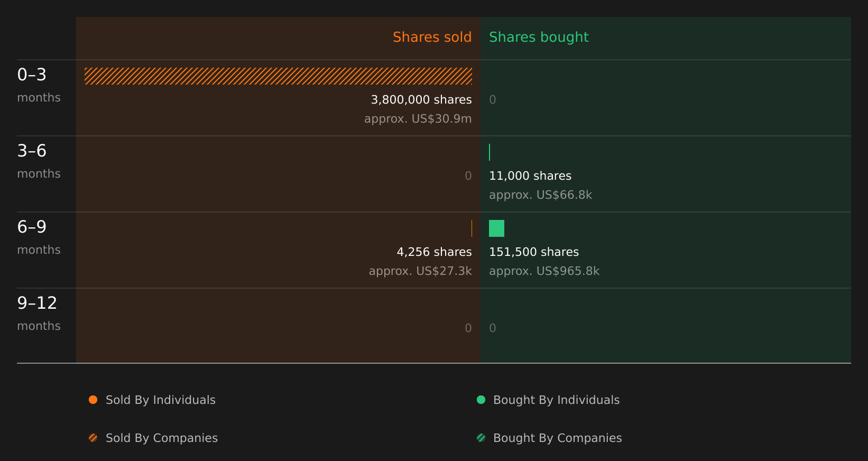This screenshot has height=461, width=868.
Task: Click the 3–6 months row label
Action: (39, 161)
